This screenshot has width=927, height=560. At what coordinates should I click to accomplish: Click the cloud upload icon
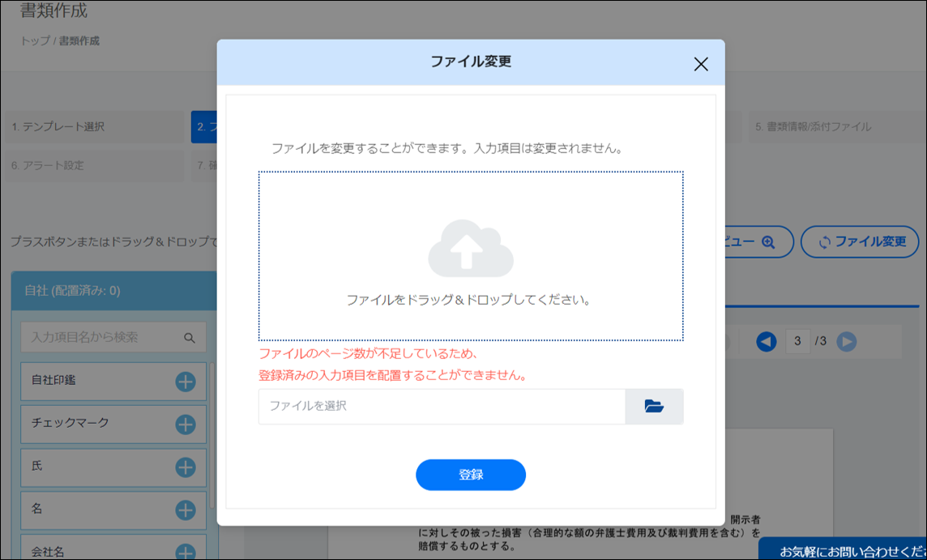tap(471, 250)
